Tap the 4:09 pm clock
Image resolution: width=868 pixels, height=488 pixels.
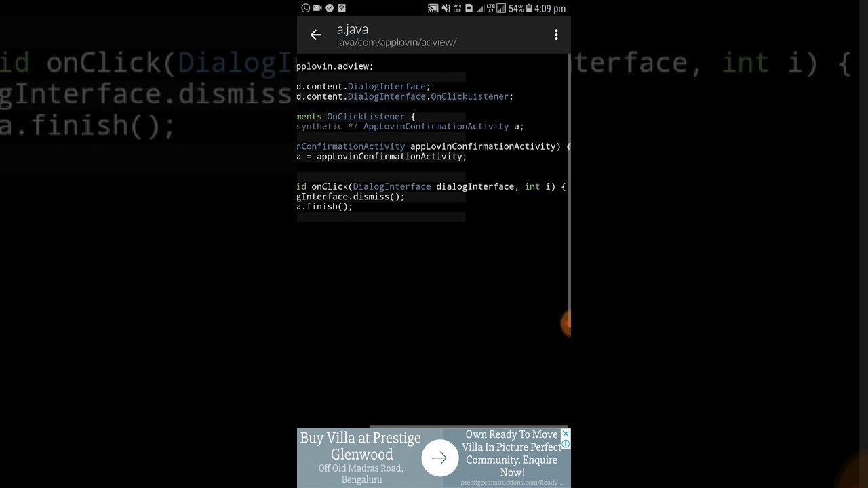550,9
